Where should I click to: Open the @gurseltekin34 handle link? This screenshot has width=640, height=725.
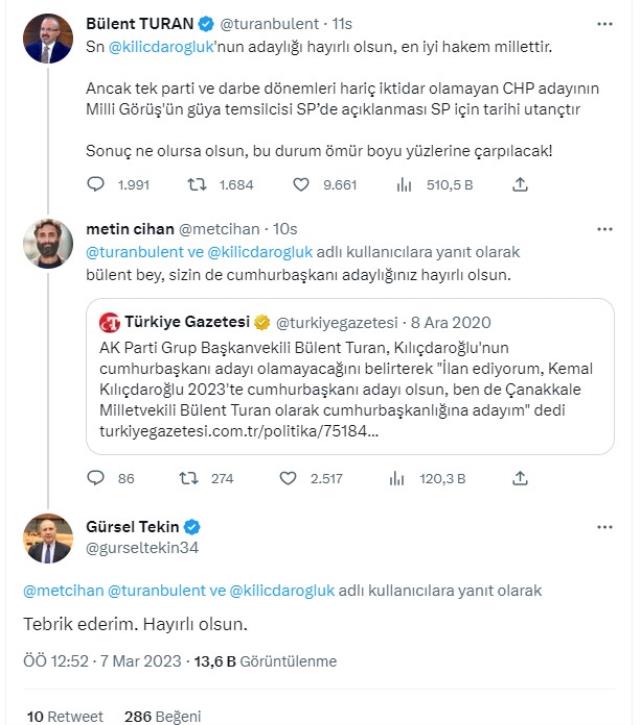click(141, 550)
